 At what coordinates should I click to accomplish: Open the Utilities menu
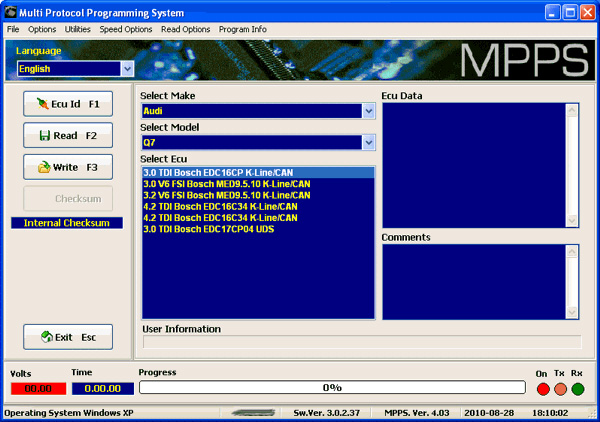[x=78, y=29]
